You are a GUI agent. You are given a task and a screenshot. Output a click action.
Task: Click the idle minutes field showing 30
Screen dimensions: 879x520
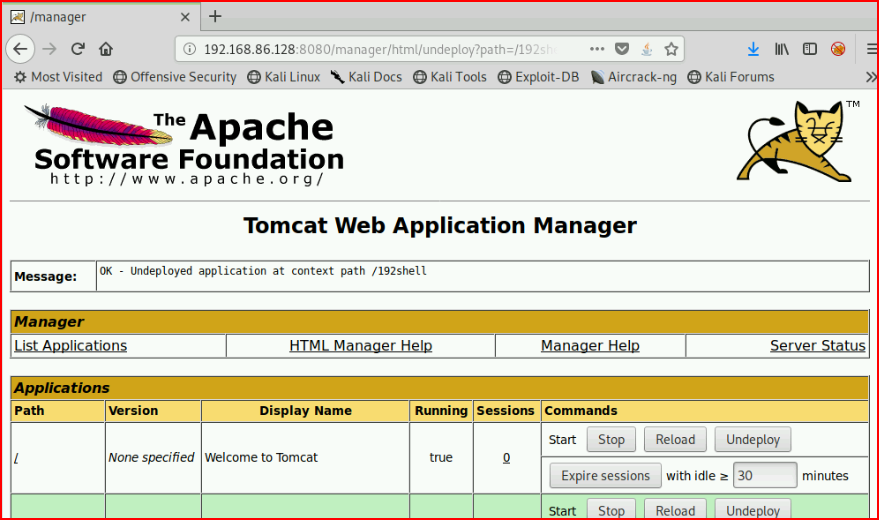(765, 476)
